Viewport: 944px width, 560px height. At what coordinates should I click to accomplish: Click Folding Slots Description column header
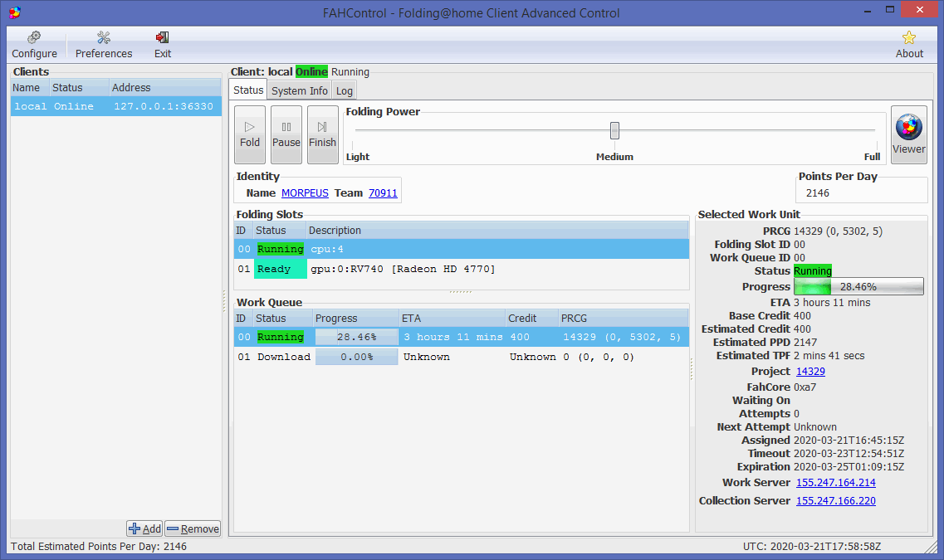pos(497,231)
